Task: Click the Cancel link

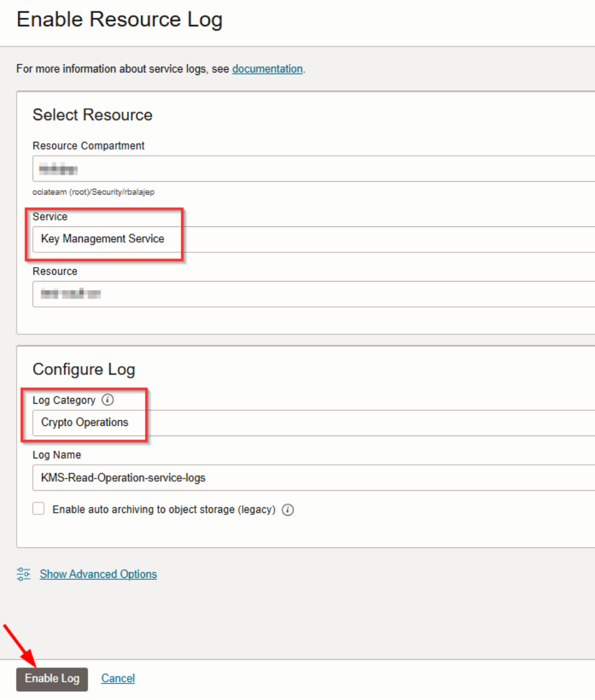Action: tap(118, 678)
